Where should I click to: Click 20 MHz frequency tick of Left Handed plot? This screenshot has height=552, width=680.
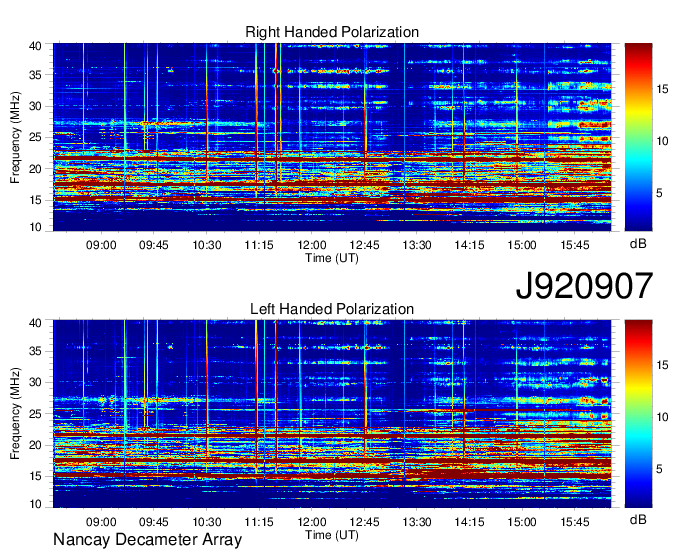click(x=35, y=445)
